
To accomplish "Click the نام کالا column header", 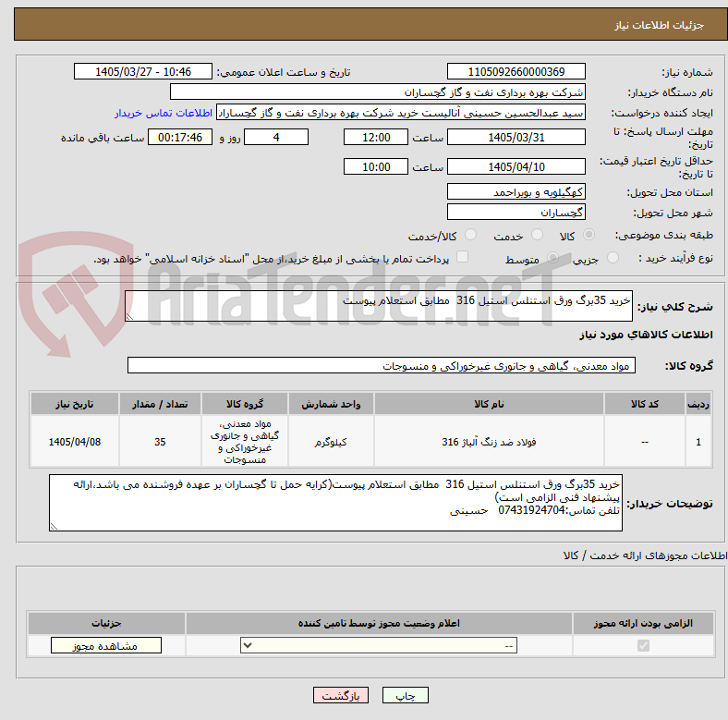I will click(x=489, y=404).
